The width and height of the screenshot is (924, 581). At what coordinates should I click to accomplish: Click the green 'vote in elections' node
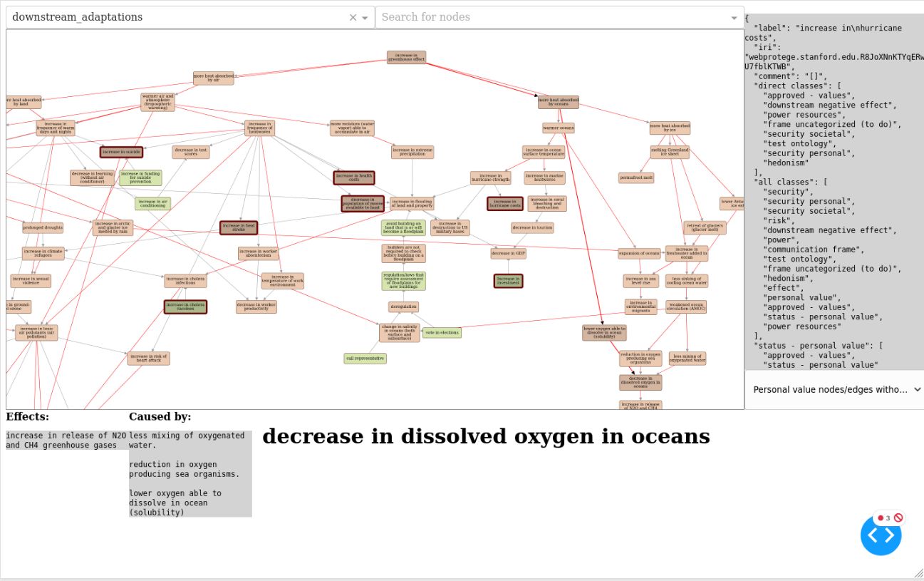(442, 333)
